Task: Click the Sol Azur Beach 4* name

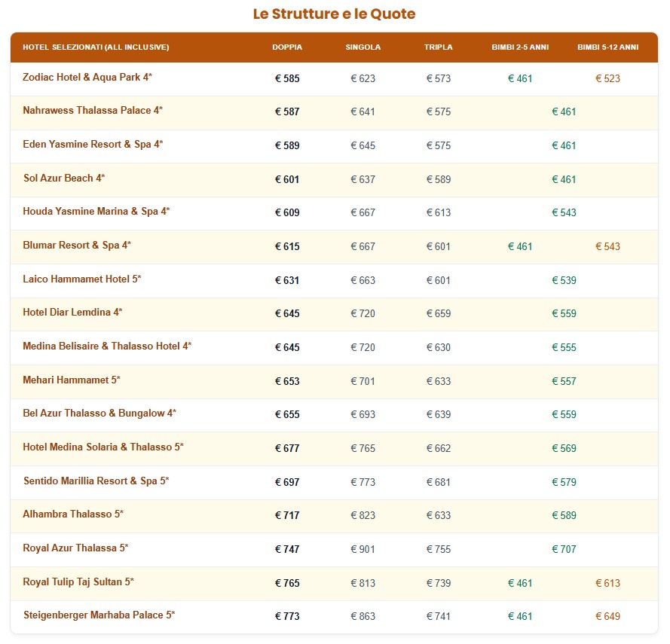Action: point(63,179)
